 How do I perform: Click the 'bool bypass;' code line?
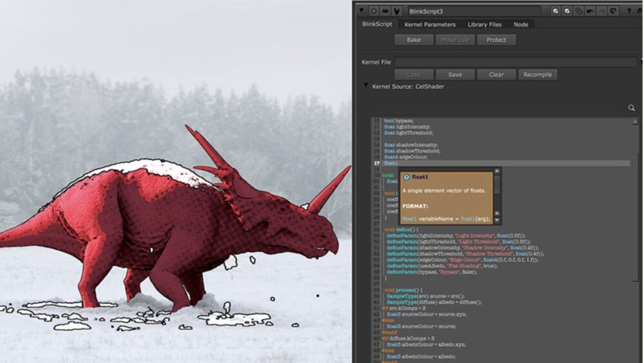click(x=399, y=121)
